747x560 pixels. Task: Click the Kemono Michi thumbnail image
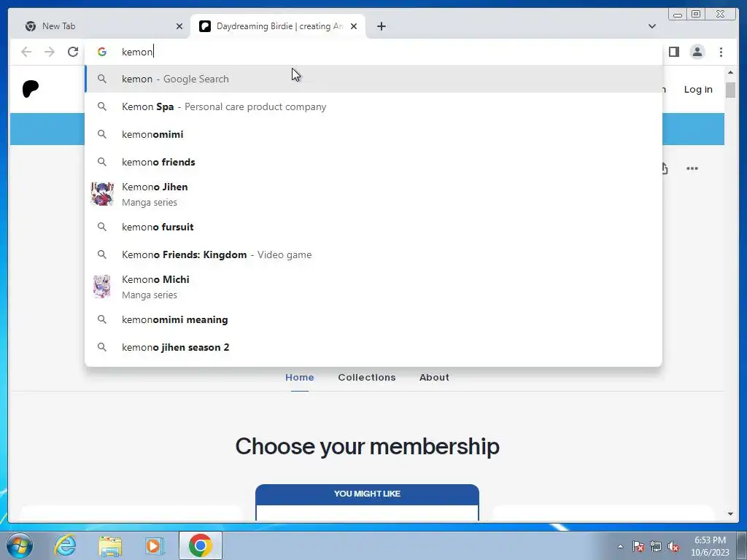102,287
